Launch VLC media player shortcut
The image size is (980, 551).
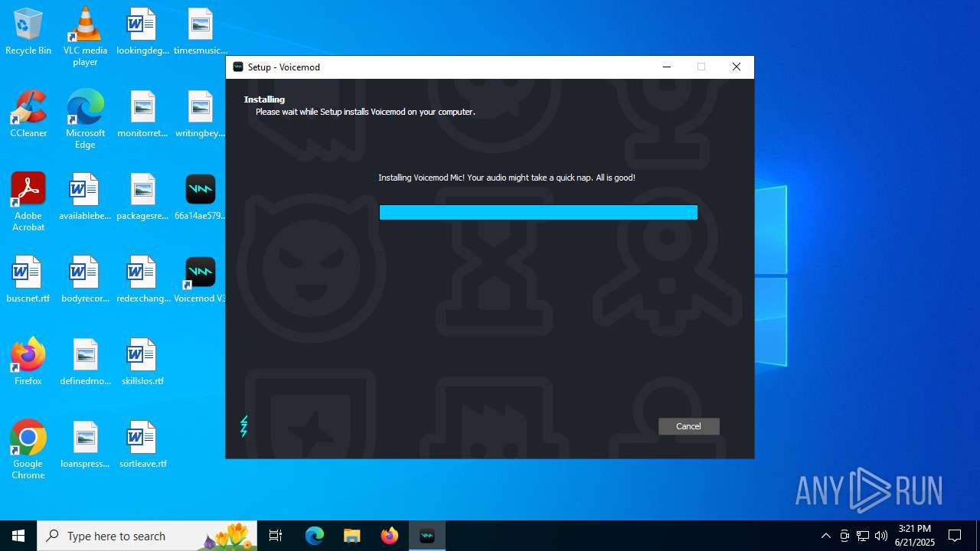click(85, 37)
